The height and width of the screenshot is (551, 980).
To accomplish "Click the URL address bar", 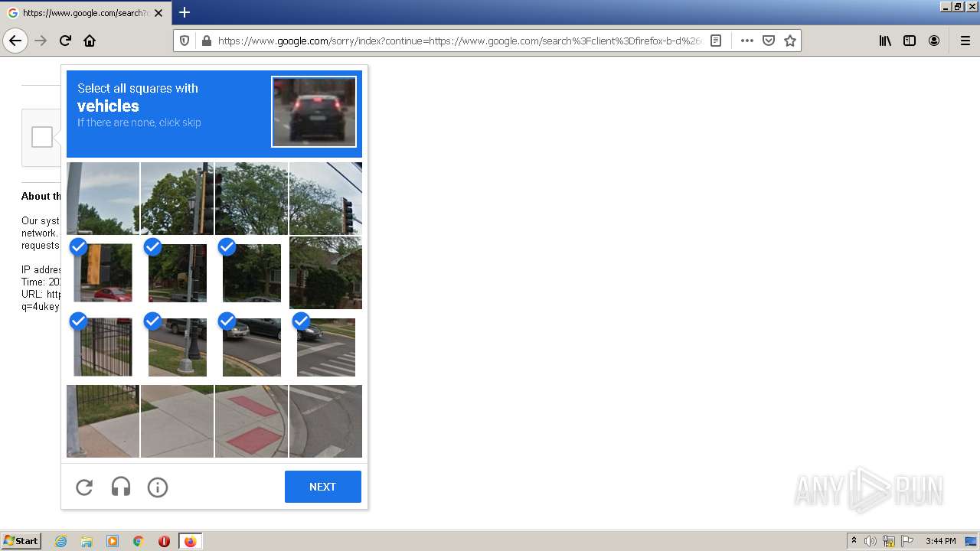I will click(459, 41).
